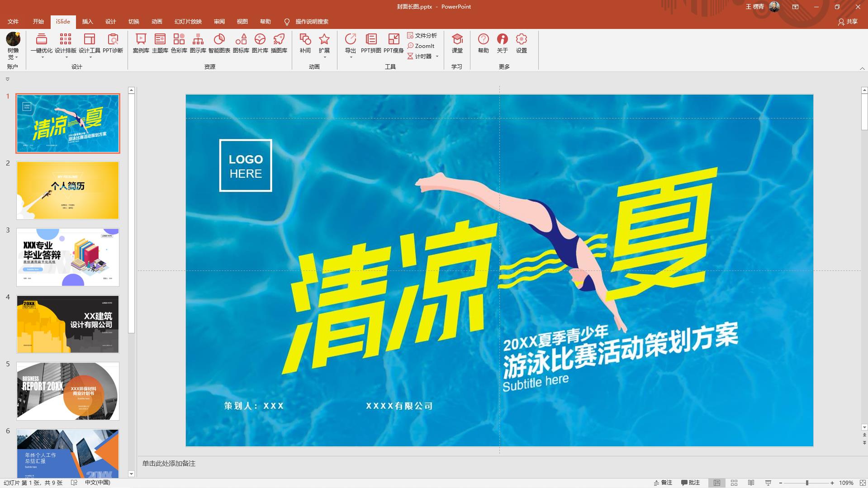Switch to the 开始 home tab
Image resolution: width=868 pixels, height=488 pixels.
(38, 21)
